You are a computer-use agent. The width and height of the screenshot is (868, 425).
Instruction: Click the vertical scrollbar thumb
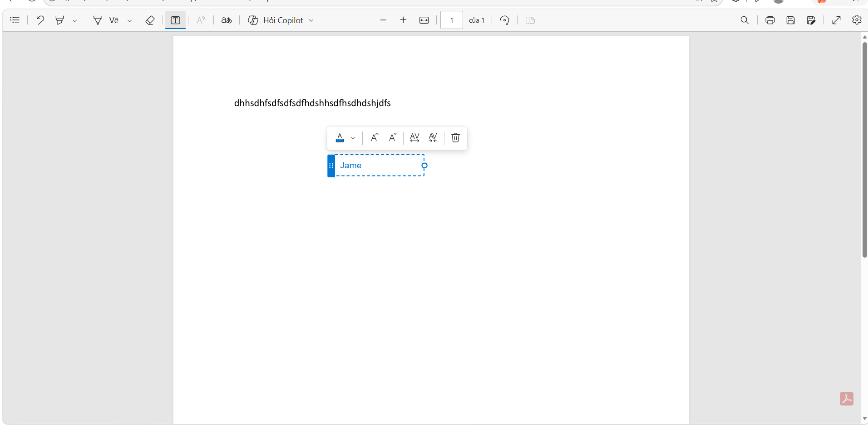pyautogui.click(x=864, y=150)
